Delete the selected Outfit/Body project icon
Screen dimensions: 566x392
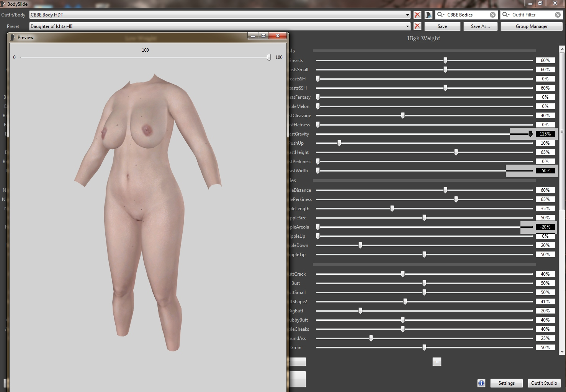coord(417,15)
